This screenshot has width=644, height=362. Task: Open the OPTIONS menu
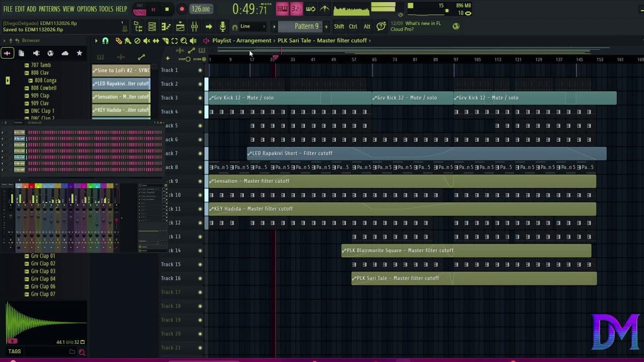(x=87, y=9)
